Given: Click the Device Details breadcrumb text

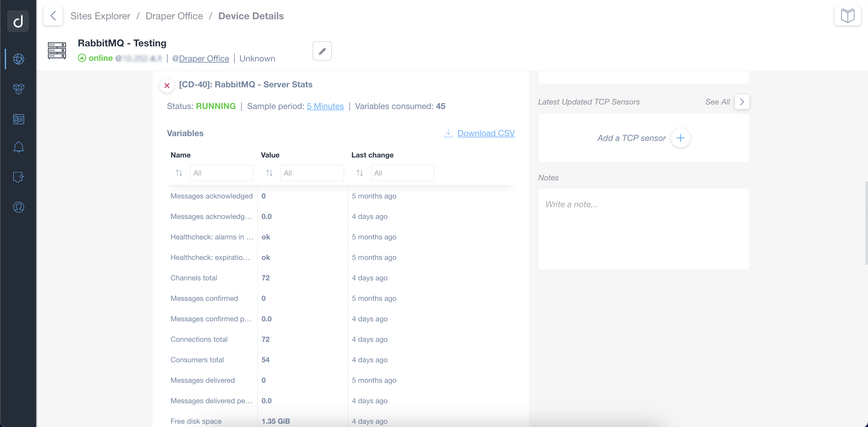Looking at the screenshot, I should (x=251, y=16).
